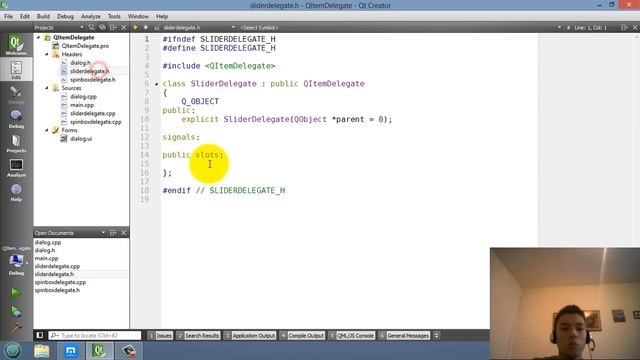
Task: Go back in editor navigation history
Action: pos(135,27)
